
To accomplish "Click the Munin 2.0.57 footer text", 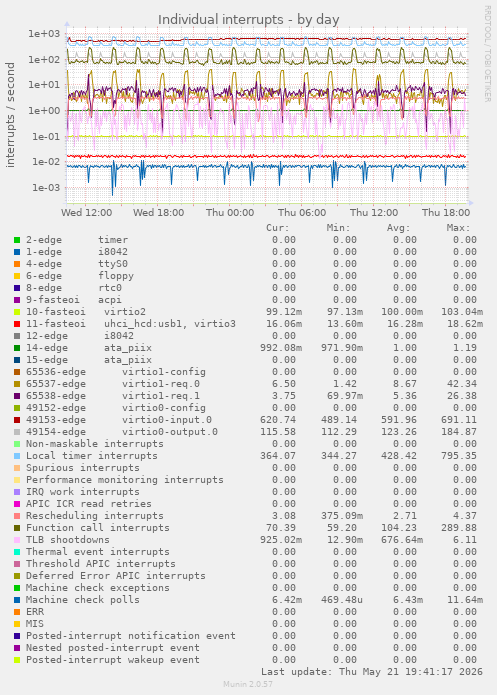I will coord(248,684).
